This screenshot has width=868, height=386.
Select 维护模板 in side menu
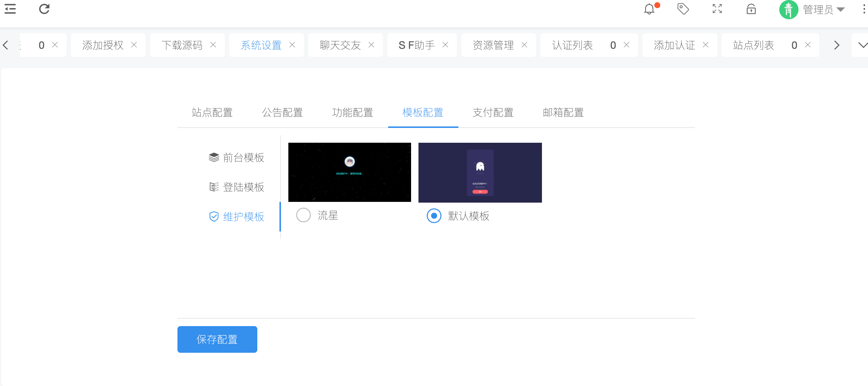click(237, 217)
